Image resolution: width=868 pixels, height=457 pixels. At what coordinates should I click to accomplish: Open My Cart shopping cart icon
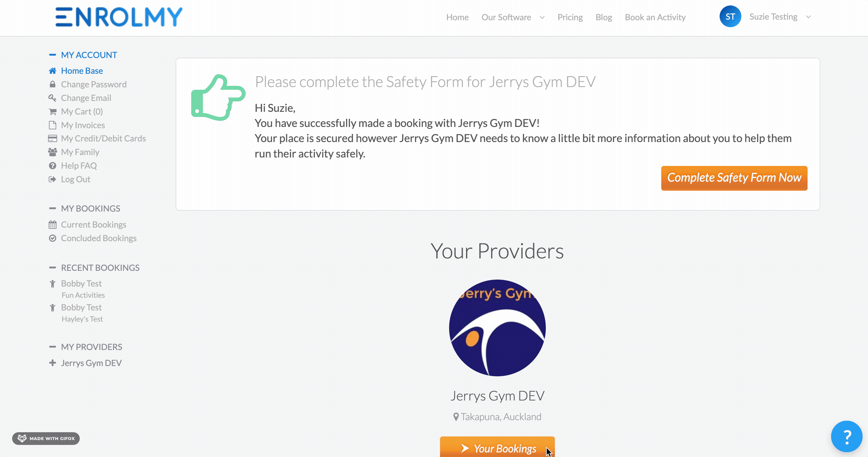click(53, 112)
